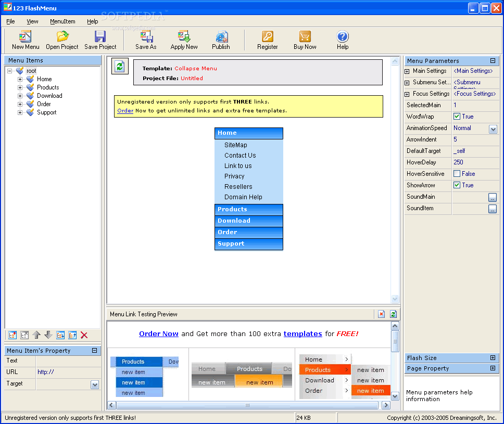
Task: Move the item down with the down arrow
Action: pyautogui.click(x=48, y=335)
